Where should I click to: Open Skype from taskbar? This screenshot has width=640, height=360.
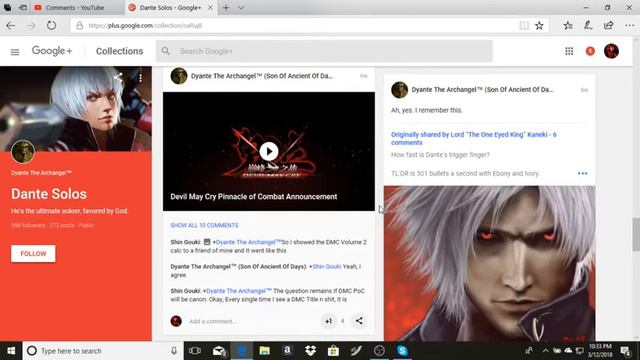pos(402,351)
